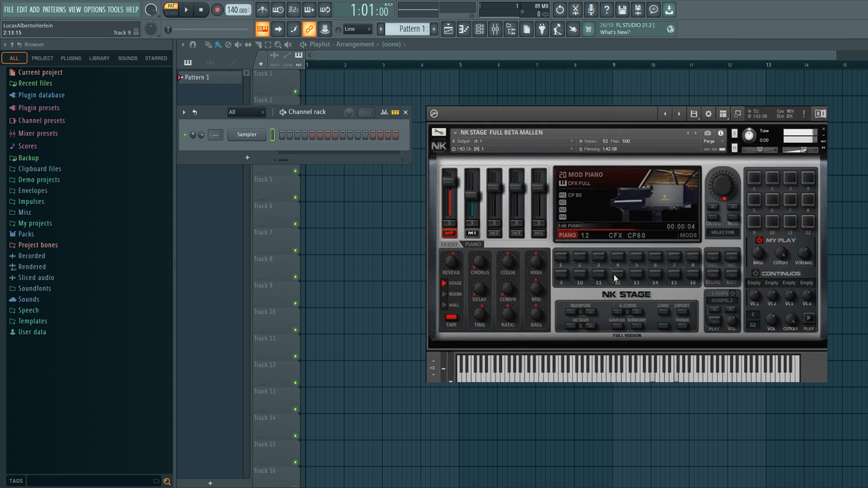Click the play transport button
The width and height of the screenshot is (868, 488).
click(x=186, y=10)
